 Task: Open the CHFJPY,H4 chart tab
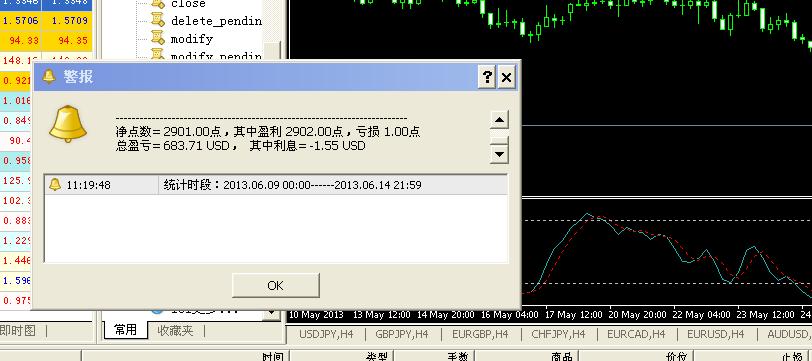pos(558,334)
